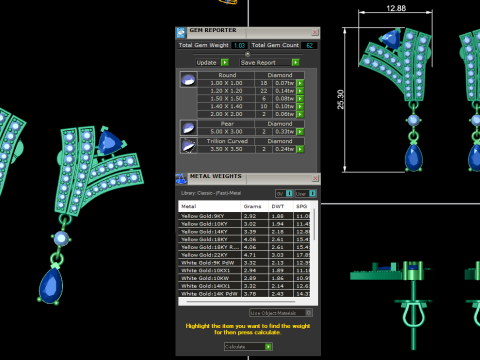Image resolution: width=480 pixels, height=360 pixels.
Task: Select the Yellow Gold:14KY row
Action: pos(244,231)
